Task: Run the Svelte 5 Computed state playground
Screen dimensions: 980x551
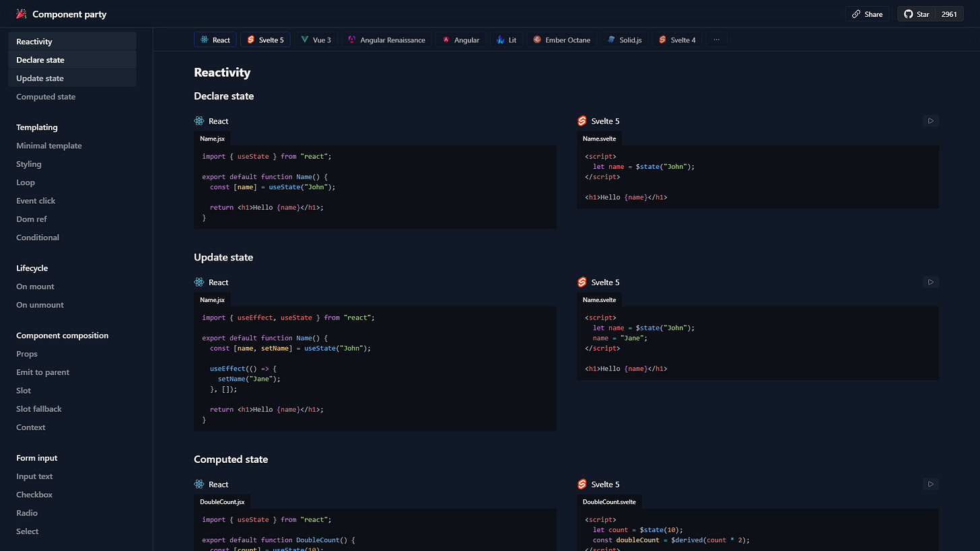Action: 931,484
